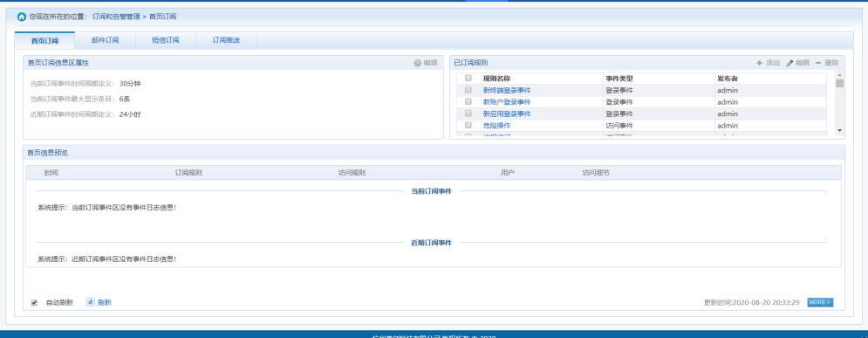Open the 新应用登录事件 rule link
Image resolution: width=868 pixels, height=338 pixels.
point(507,114)
